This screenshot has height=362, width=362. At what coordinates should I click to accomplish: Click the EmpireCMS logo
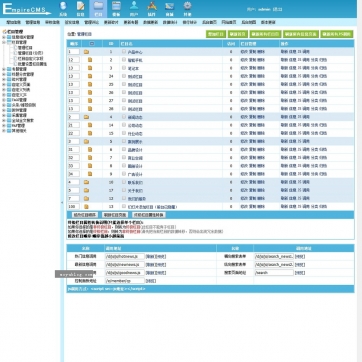click(x=27, y=9)
